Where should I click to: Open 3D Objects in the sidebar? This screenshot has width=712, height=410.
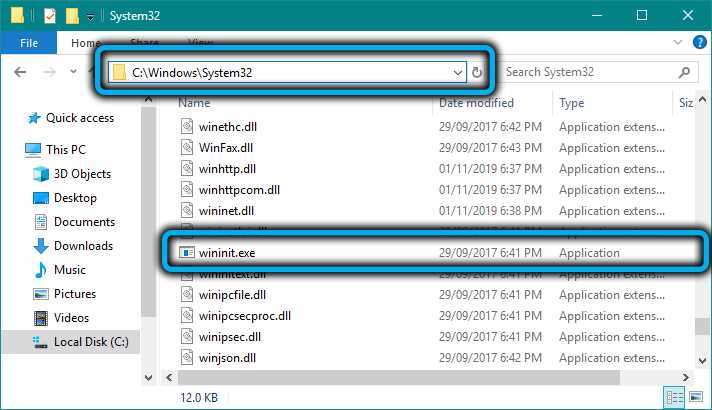click(82, 174)
